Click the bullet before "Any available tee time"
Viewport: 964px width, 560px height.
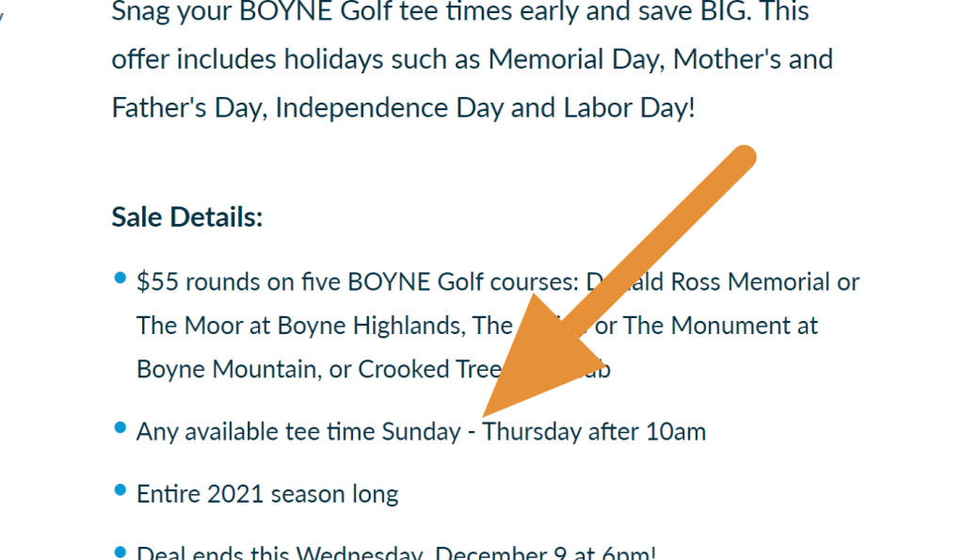click(x=120, y=427)
